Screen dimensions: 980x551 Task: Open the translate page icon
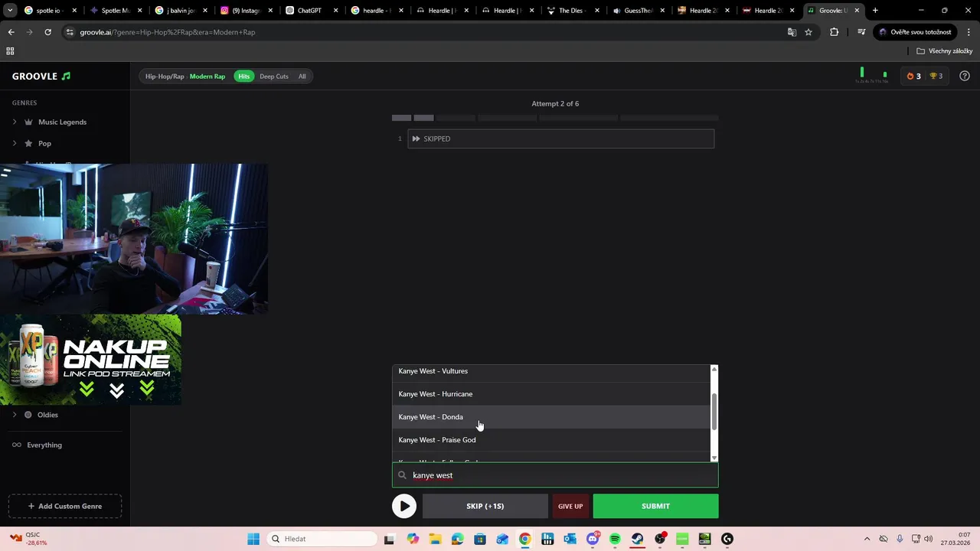click(792, 32)
